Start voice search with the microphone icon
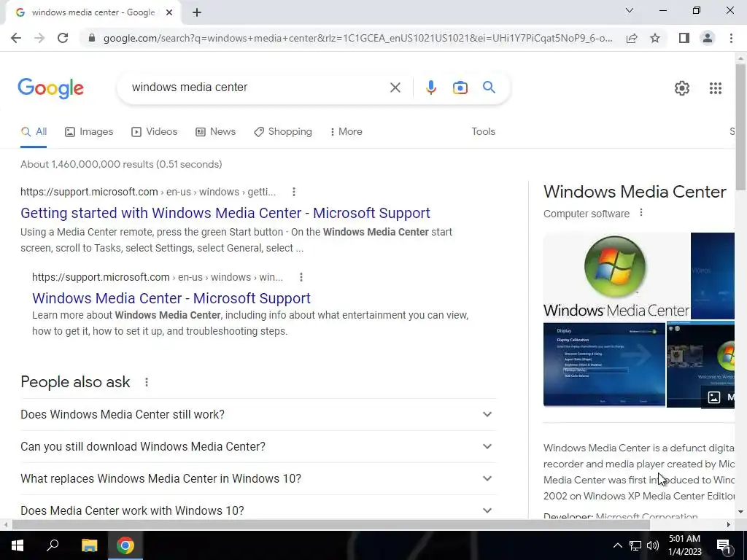 431,87
